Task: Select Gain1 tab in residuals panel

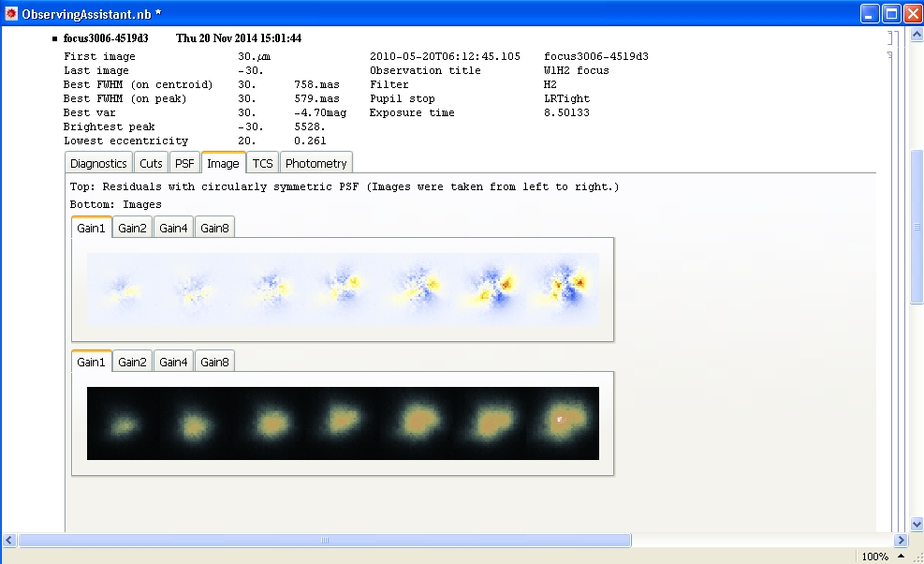Action: pyautogui.click(x=92, y=228)
